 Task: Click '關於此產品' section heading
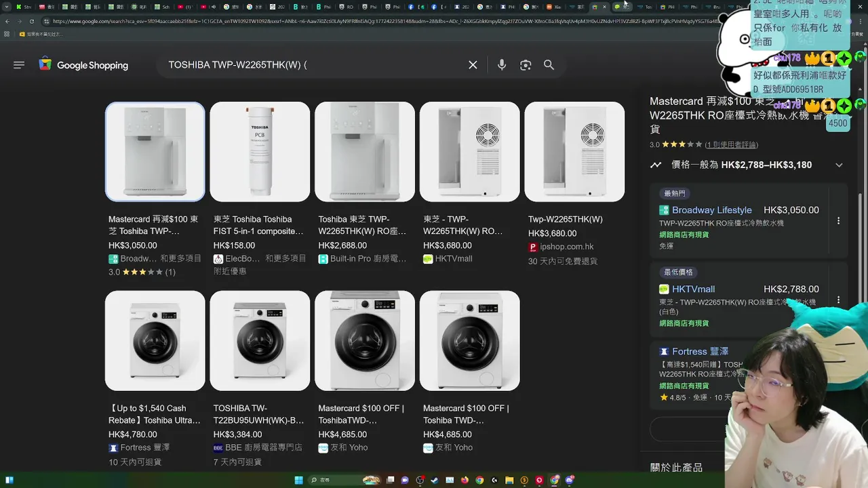pyautogui.click(x=676, y=468)
